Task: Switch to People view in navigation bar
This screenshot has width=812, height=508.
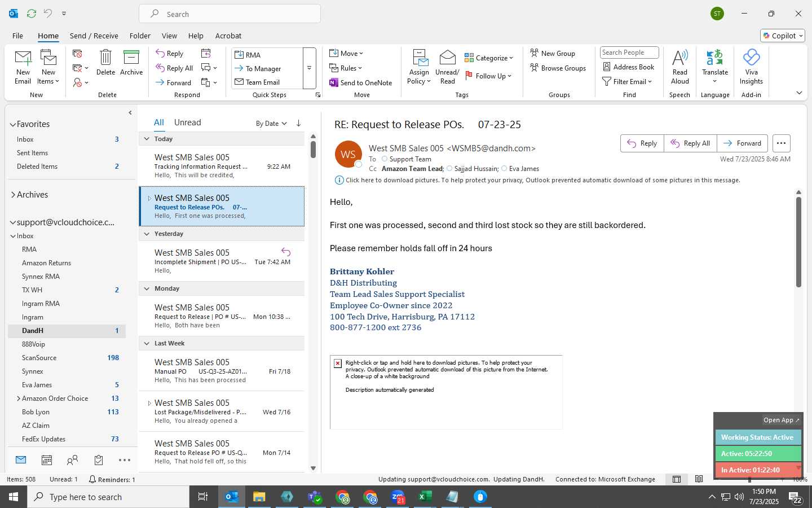Action: (72, 460)
